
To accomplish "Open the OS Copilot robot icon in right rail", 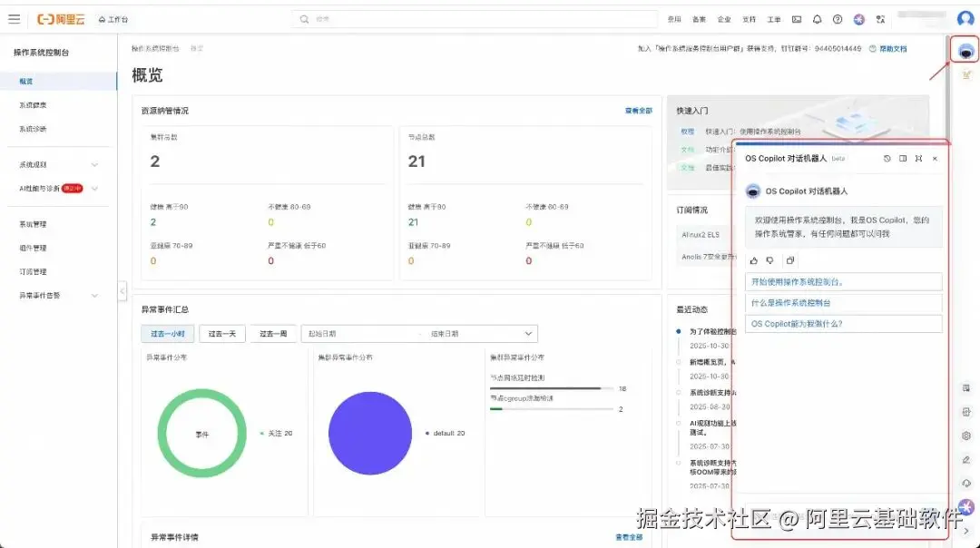I will coord(965,51).
